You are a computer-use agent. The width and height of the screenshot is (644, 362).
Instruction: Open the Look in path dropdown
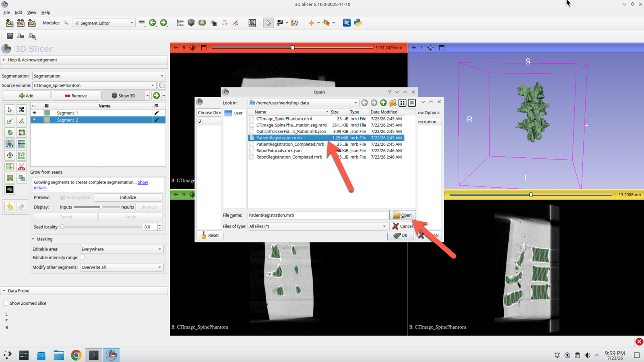coord(303,103)
